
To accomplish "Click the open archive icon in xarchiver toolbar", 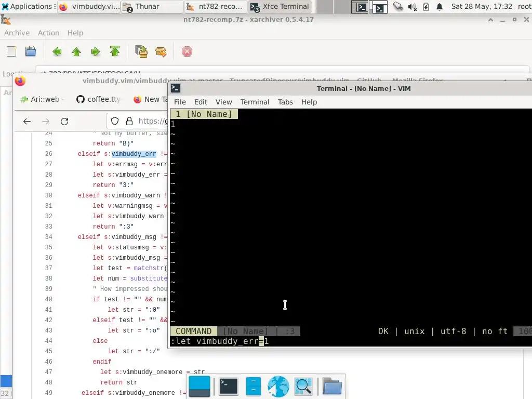I will tap(31, 51).
